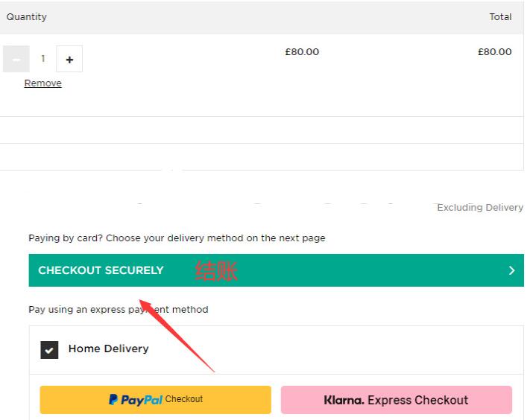The image size is (530, 420).
Task: Uncheck the Home Delivery checkbox
Action: (49, 349)
